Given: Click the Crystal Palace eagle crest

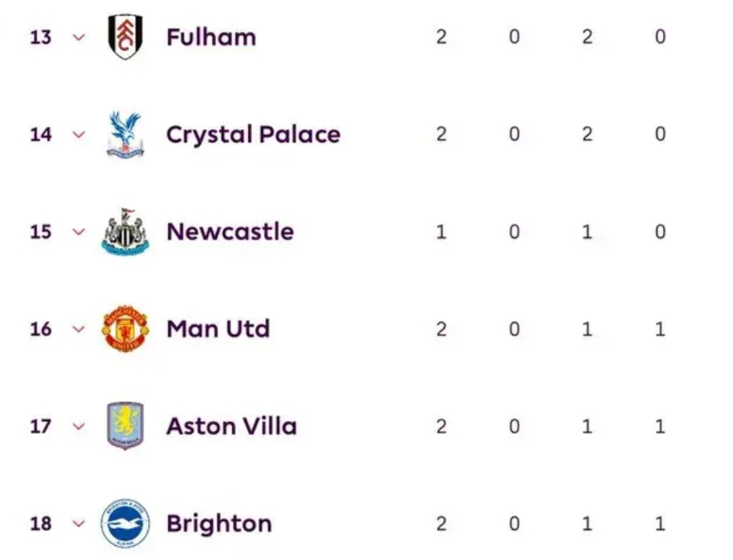Looking at the screenshot, I should coord(125,134).
